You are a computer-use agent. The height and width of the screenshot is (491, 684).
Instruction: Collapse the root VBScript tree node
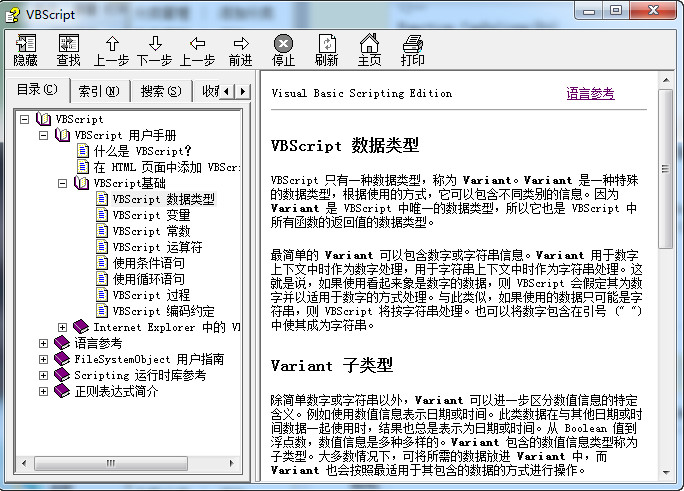(24, 119)
